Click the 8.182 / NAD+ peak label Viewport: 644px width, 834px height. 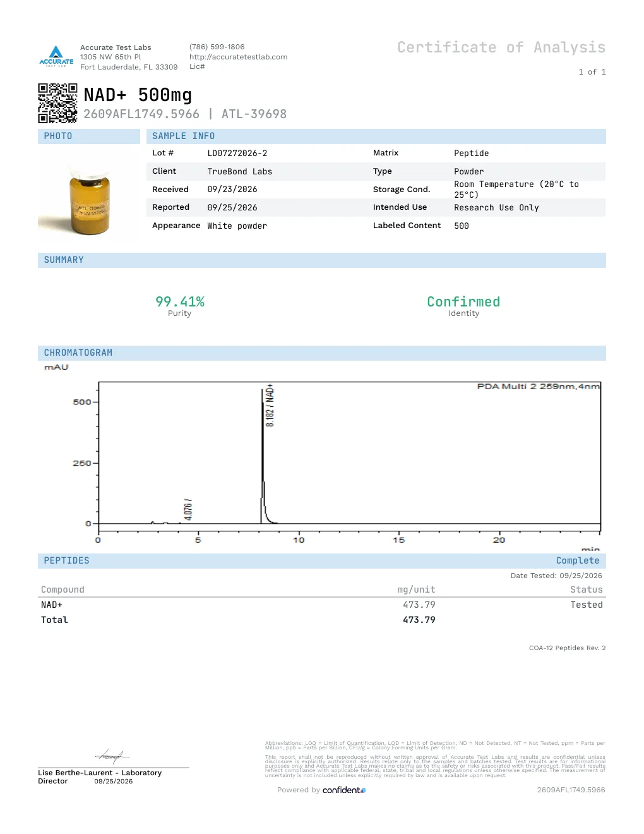click(x=270, y=406)
